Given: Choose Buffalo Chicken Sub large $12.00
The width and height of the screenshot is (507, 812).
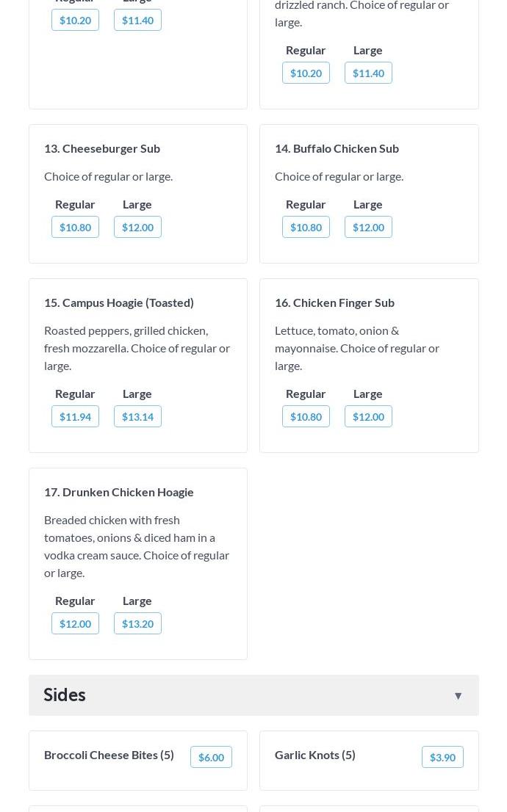Looking at the screenshot, I should pos(368,227).
